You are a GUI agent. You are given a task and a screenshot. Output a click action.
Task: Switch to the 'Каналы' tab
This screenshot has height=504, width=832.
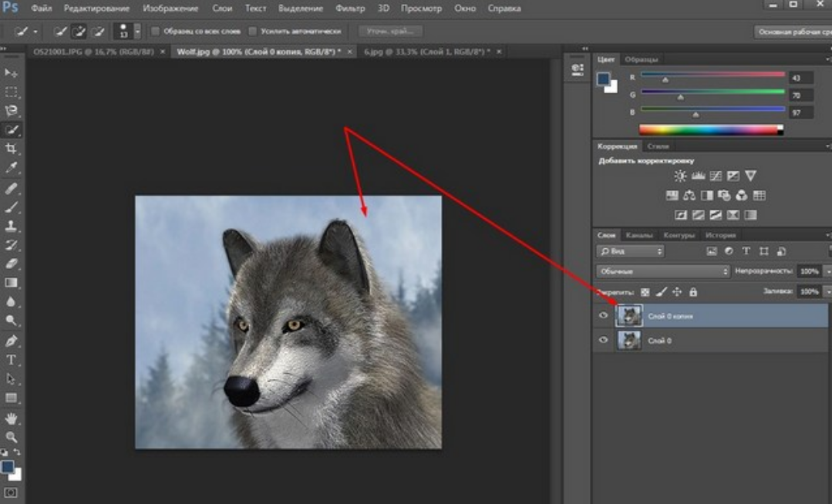point(639,235)
